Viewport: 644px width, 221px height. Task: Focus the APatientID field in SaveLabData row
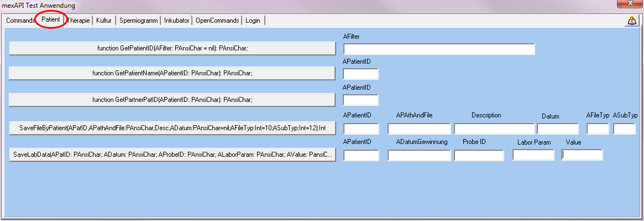tap(361, 155)
